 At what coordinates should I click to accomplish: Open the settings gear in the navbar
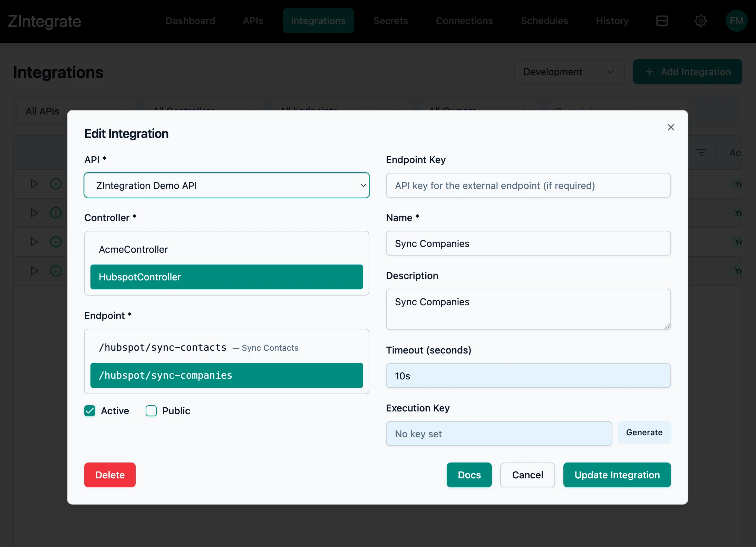[x=701, y=21]
